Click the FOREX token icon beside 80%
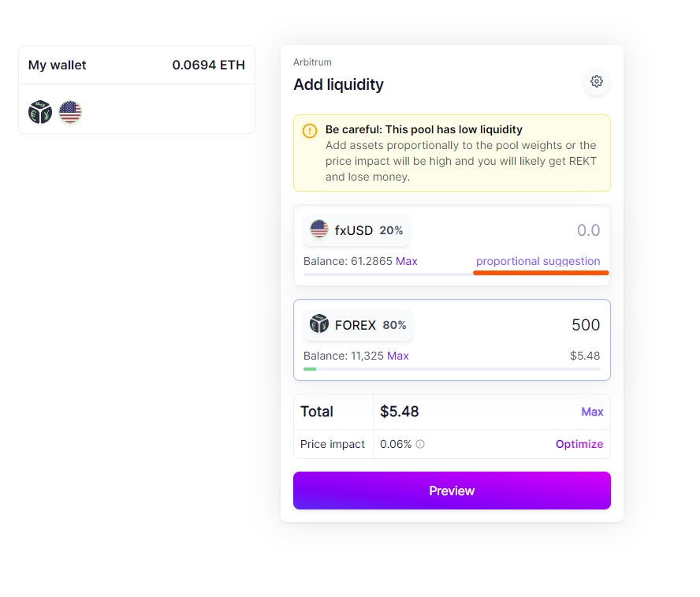Viewport: 700px width, 597px height. [319, 324]
